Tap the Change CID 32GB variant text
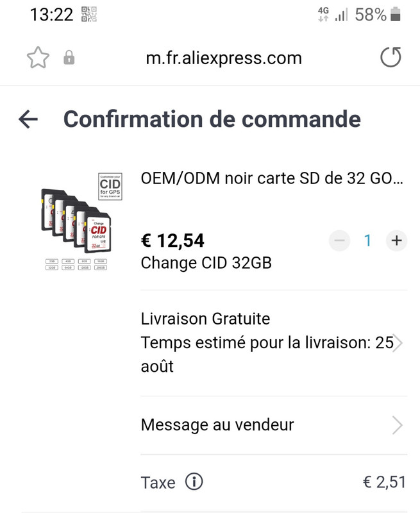The height and width of the screenshot is (513, 420). [206, 263]
